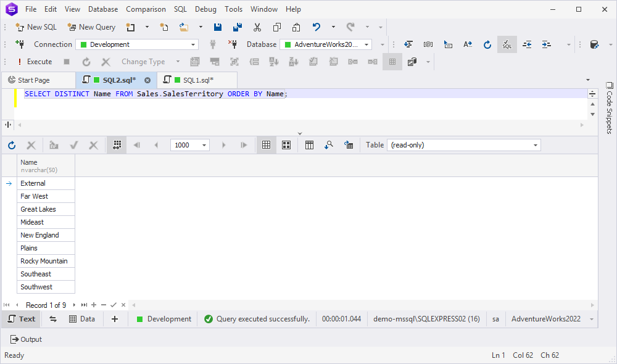Image resolution: width=617 pixels, height=364 pixels.
Task: Click the Save icon in toolbar
Action: (x=218, y=27)
